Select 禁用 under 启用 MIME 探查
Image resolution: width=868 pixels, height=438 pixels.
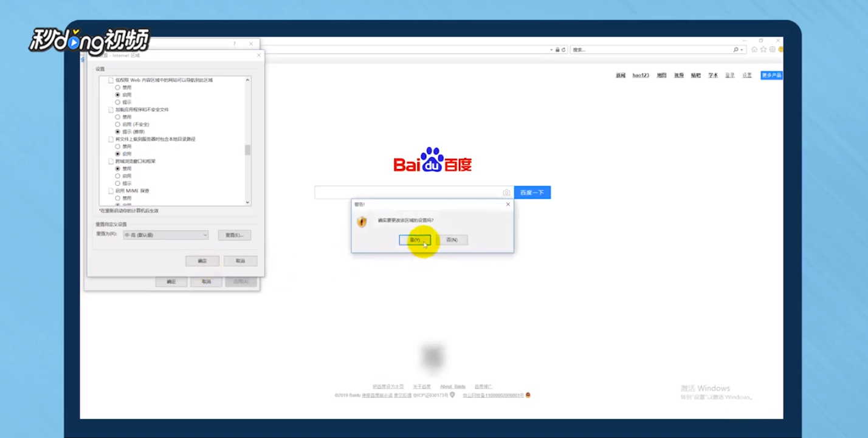(x=118, y=198)
